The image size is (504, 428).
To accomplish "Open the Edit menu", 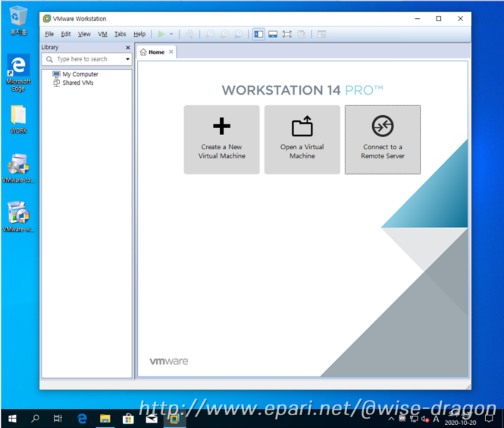I will [66, 34].
